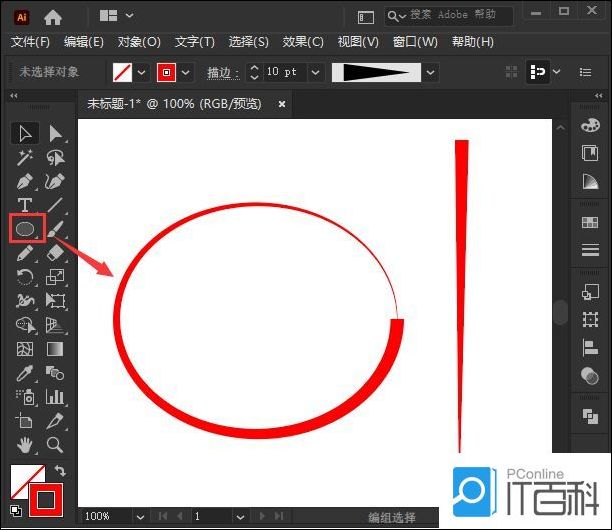Activate the Rotate tool
The height and width of the screenshot is (530, 612).
pyautogui.click(x=25, y=277)
